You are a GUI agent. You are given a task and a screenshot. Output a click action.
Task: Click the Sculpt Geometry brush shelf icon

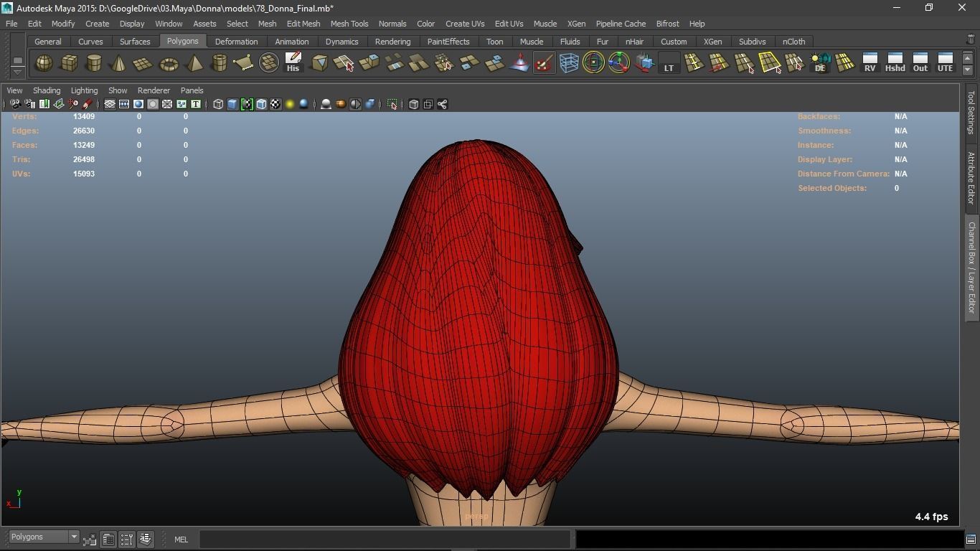(544, 63)
